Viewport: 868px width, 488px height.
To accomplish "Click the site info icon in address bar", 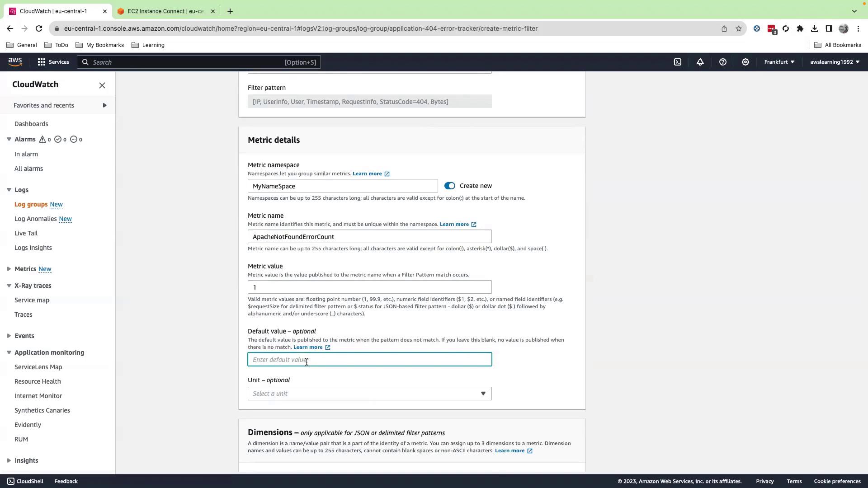I will coord(56,28).
